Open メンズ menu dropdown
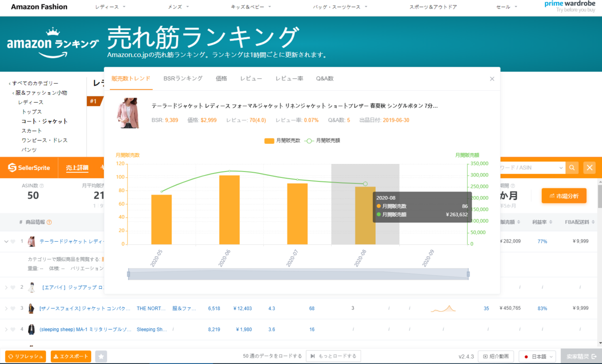 coord(179,7)
